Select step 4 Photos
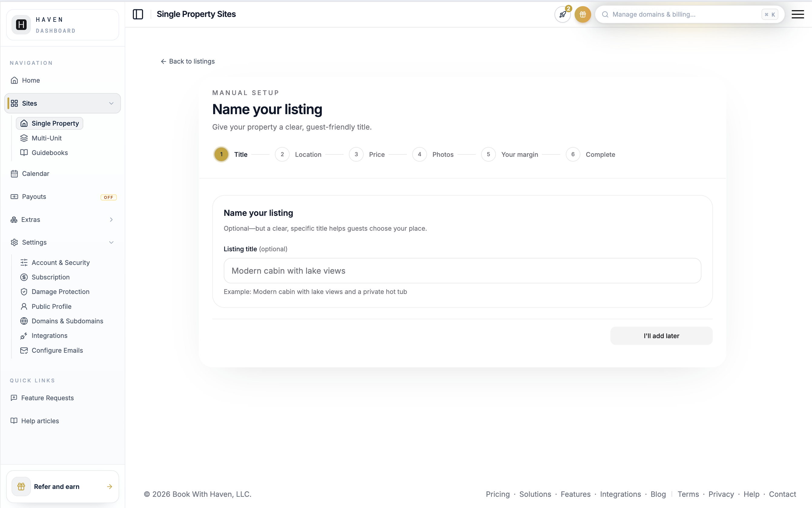This screenshot has width=812, height=508. pyautogui.click(x=433, y=154)
